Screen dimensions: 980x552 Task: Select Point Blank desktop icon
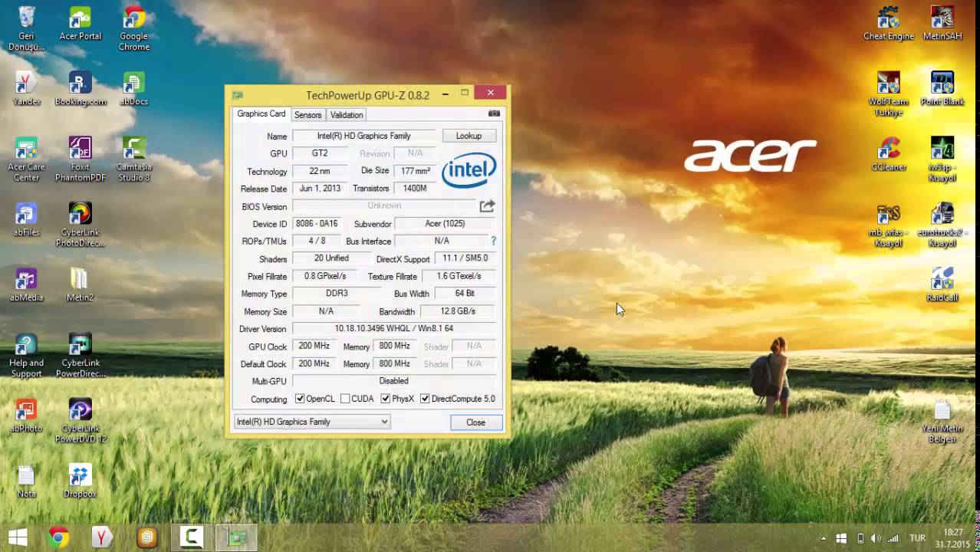pyautogui.click(x=942, y=89)
